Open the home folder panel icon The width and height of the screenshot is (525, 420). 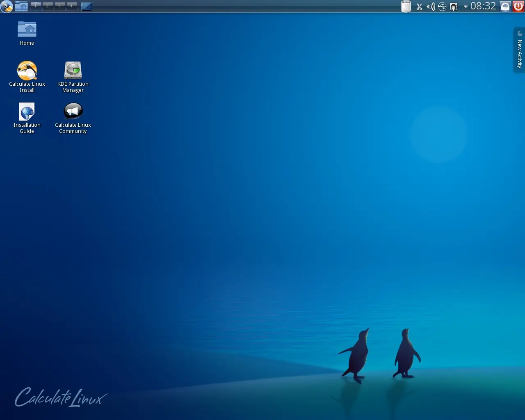21,6
